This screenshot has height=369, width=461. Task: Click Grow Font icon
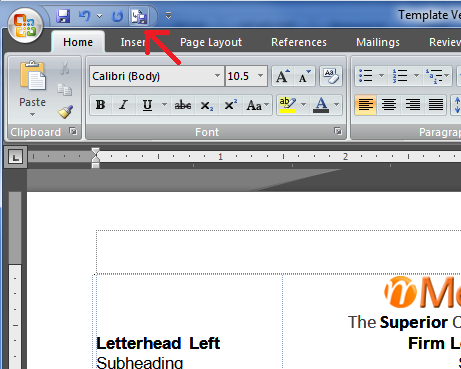pos(283,76)
